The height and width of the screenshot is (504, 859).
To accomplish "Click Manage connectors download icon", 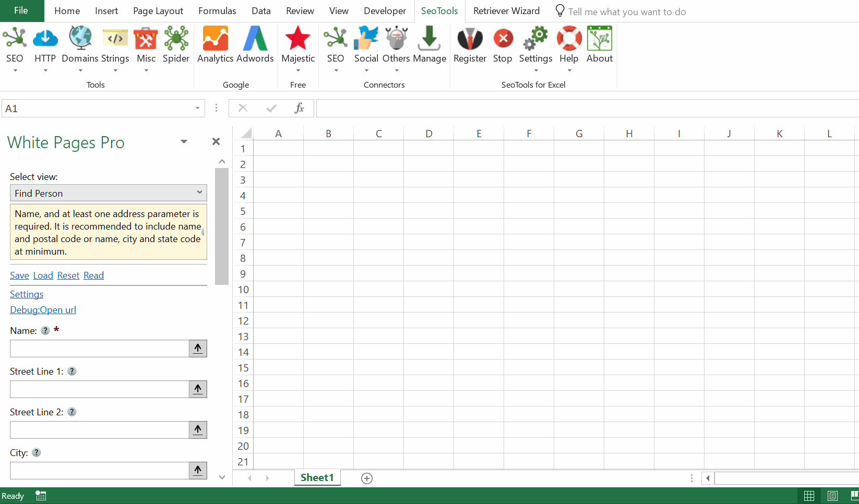I will 429,39.
